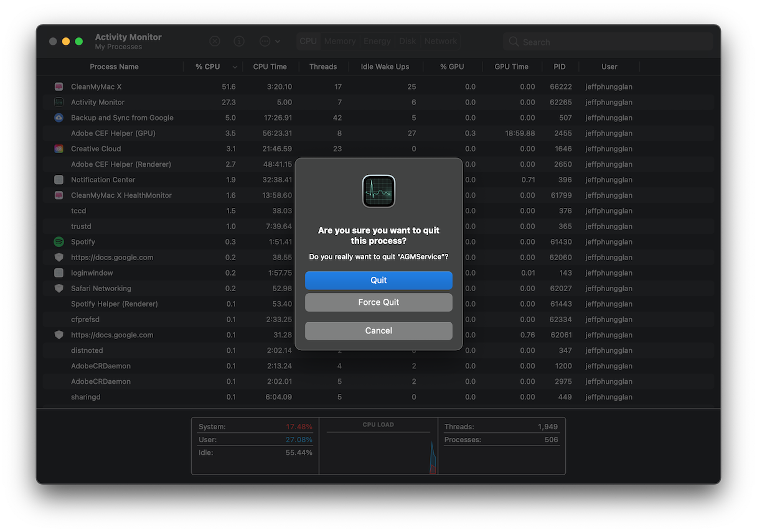Click the process info toolbar icon

(239, 41)
